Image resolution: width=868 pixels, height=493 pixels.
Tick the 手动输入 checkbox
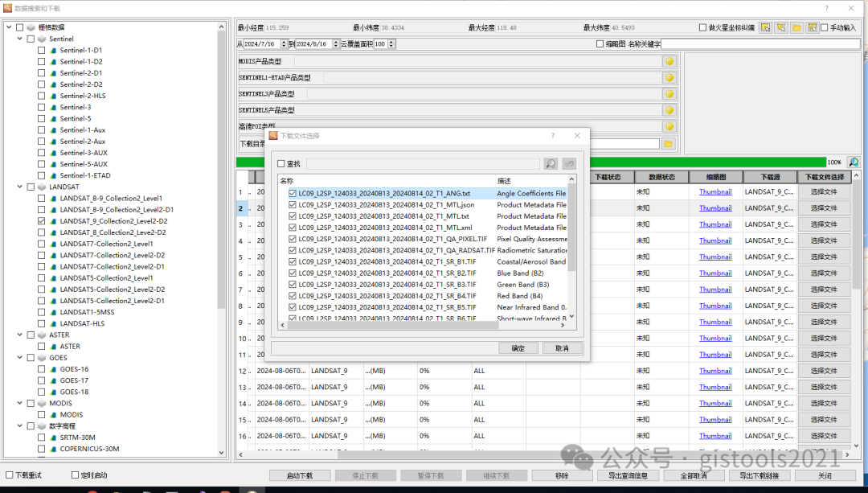point(825,27)
